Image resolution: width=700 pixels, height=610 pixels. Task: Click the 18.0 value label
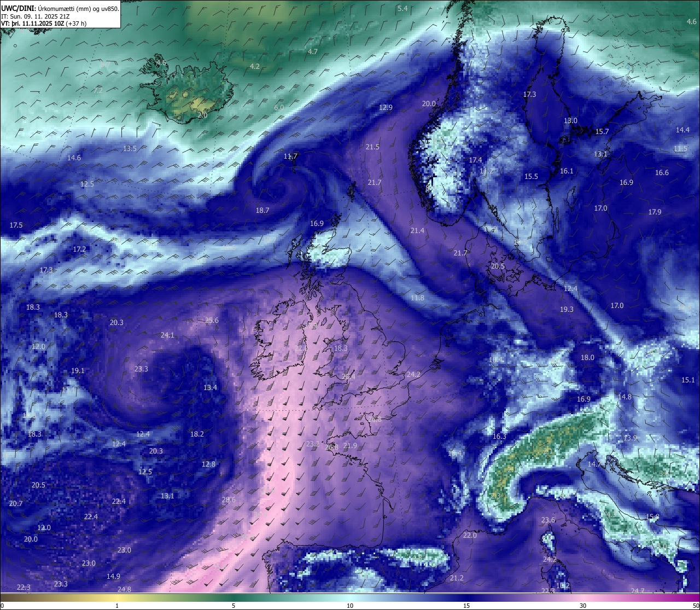(587, 357)
